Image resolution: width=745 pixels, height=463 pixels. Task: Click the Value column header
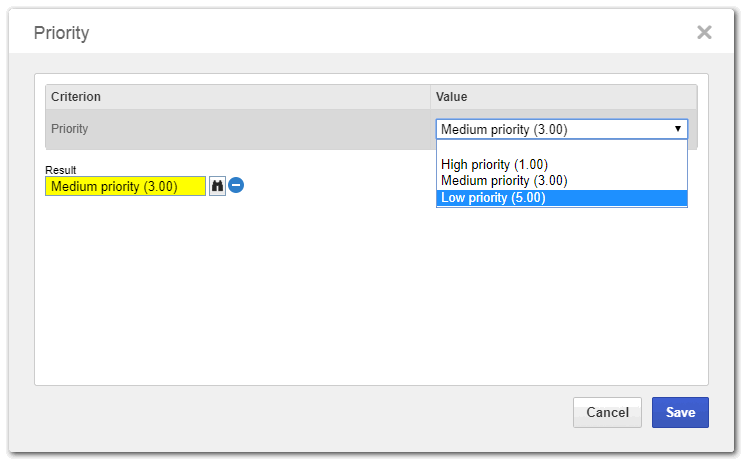(451, 97)
